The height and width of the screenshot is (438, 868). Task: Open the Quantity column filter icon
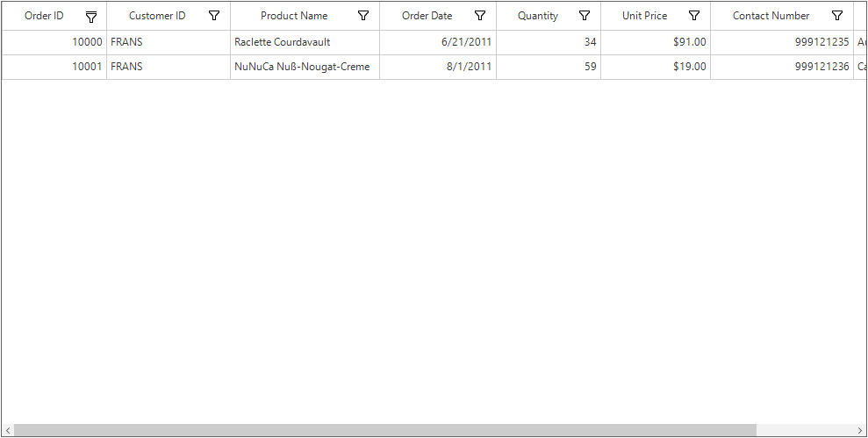coord(584,16)
